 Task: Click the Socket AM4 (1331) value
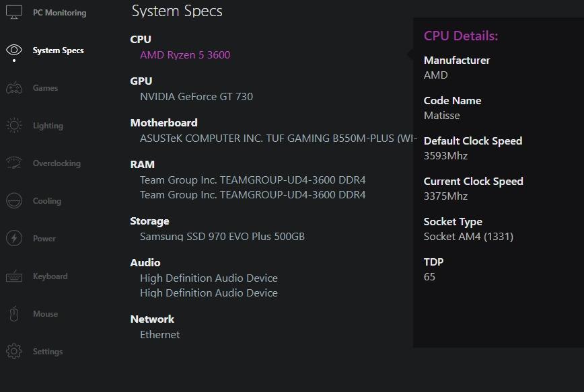coord(468,237)
